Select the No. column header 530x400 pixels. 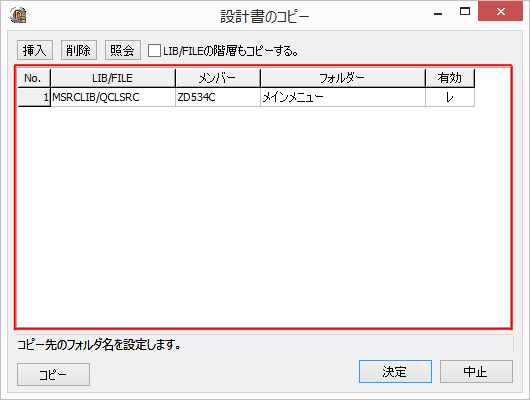(x=34, y=78)
